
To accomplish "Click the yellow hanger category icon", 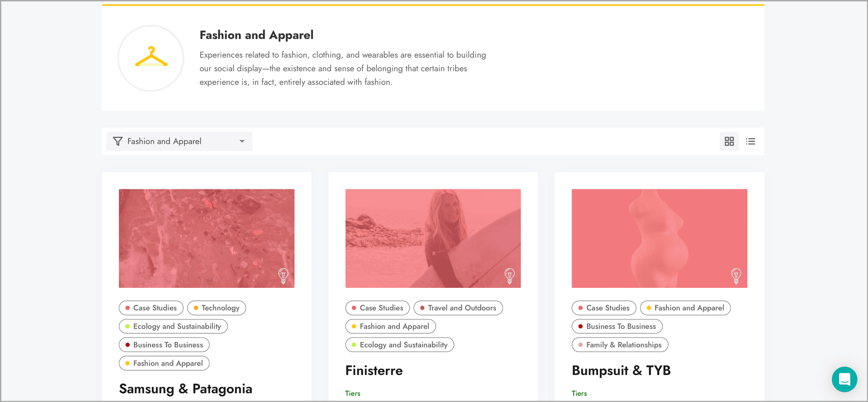I will point(151,58).
